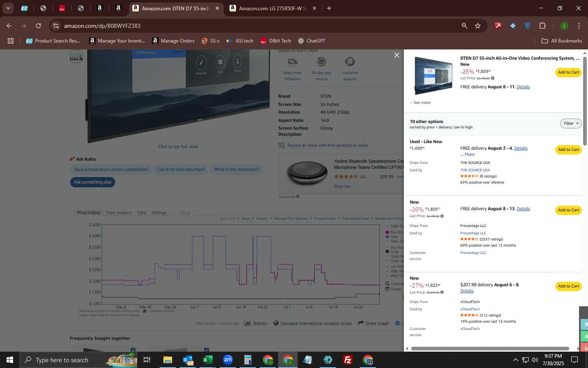View site information icon in address bar
588x368 pixels.
(56, 26)
